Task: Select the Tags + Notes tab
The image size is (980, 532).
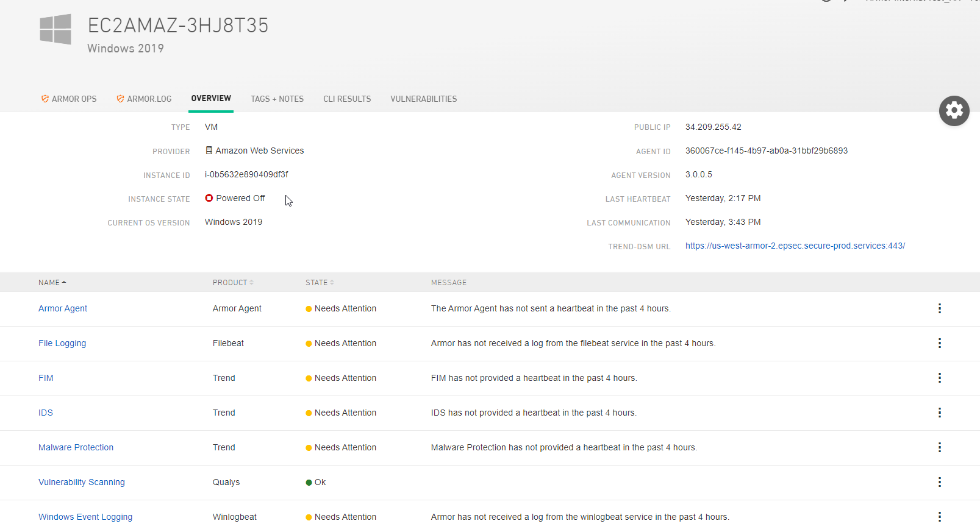Action: point(277,99)
